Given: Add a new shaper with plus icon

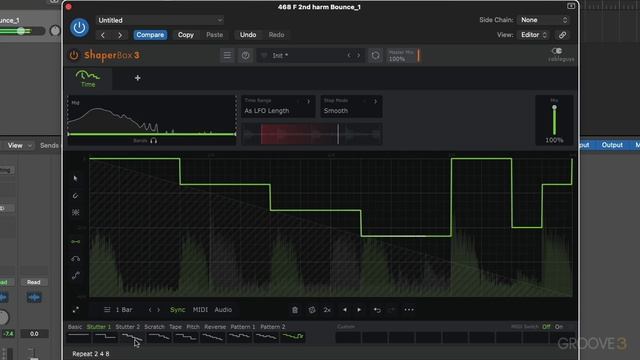Looking at the screenshot, I should coord(138,78).
